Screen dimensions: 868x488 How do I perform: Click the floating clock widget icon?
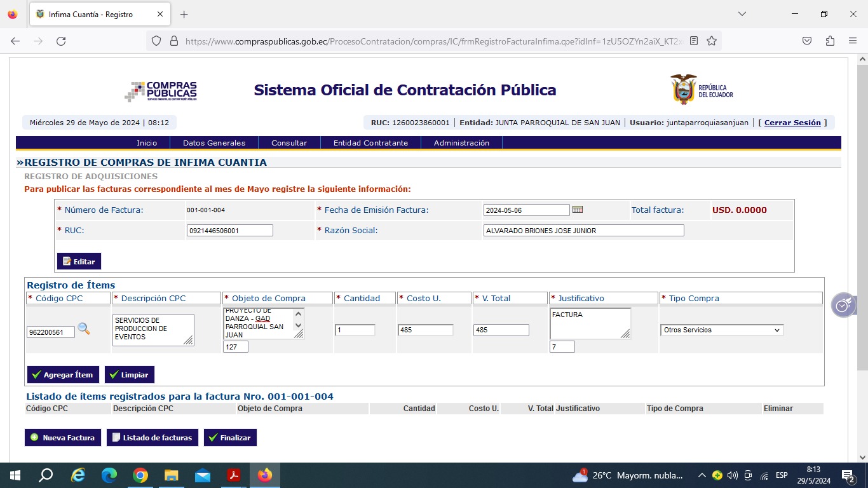(843, 306)
